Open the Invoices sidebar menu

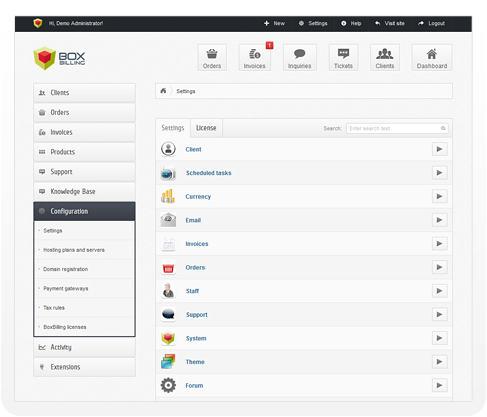pyautogui.click(x=84, y=132)
